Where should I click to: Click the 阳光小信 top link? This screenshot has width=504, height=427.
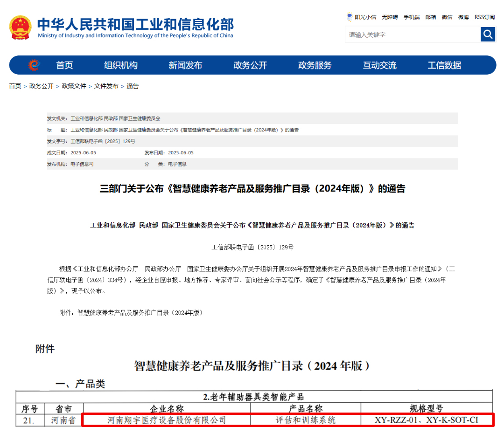point(365,17)
